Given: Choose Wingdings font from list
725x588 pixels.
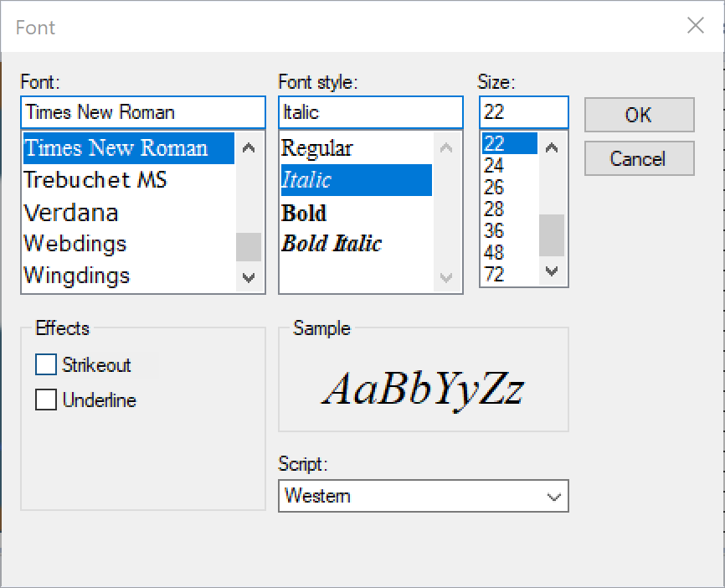Looking at the screenshot, I should point(77,276).
